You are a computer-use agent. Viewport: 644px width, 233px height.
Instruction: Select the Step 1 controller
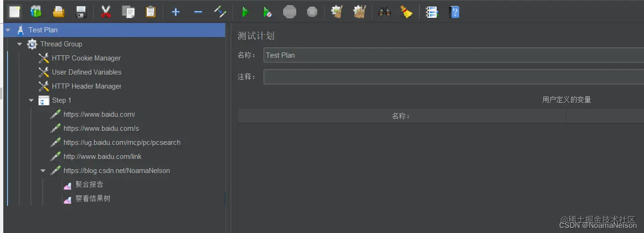62,100
